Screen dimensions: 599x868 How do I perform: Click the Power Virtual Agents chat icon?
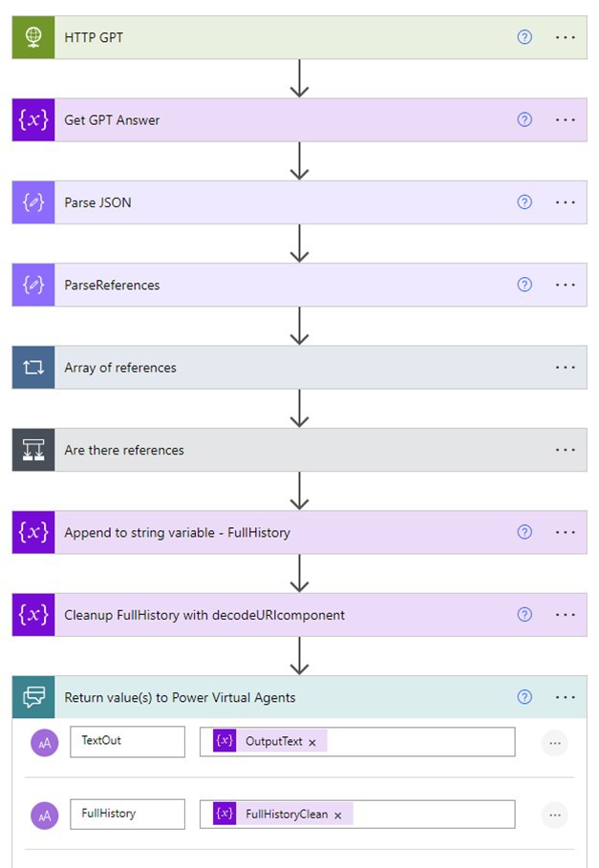pyautogui.click(x=33, y=697)
